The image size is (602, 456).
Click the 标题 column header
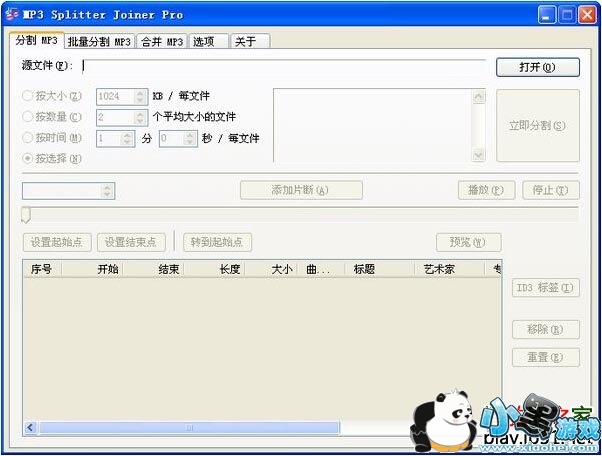point(379,269)
